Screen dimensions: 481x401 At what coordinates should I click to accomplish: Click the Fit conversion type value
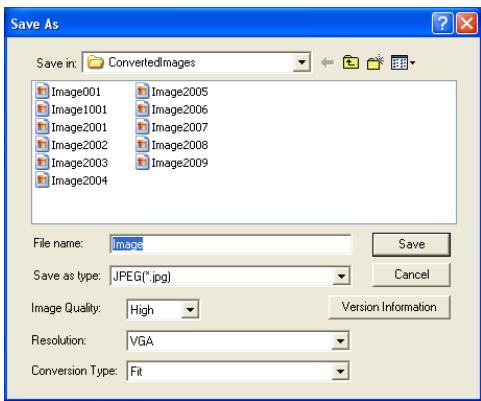[136, 371]
